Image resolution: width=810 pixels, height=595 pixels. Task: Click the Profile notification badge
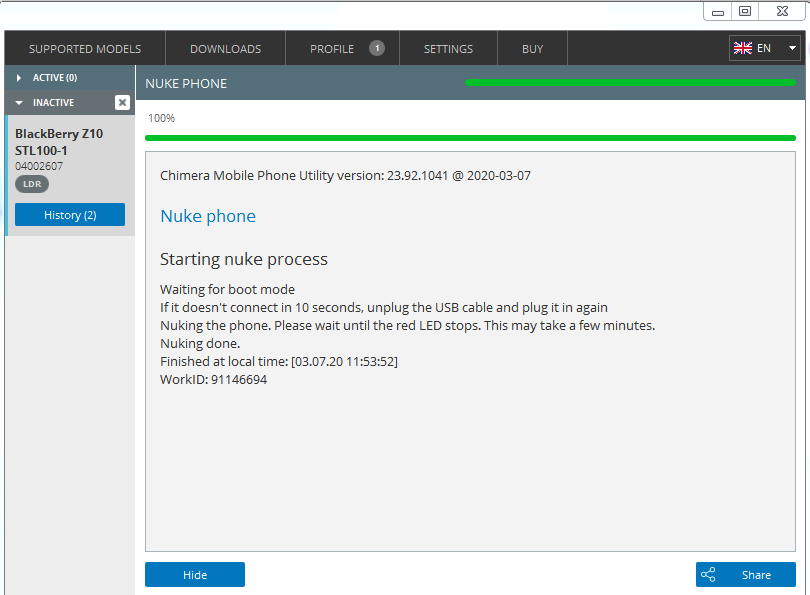pyautogui.click(x=377, y=48)
